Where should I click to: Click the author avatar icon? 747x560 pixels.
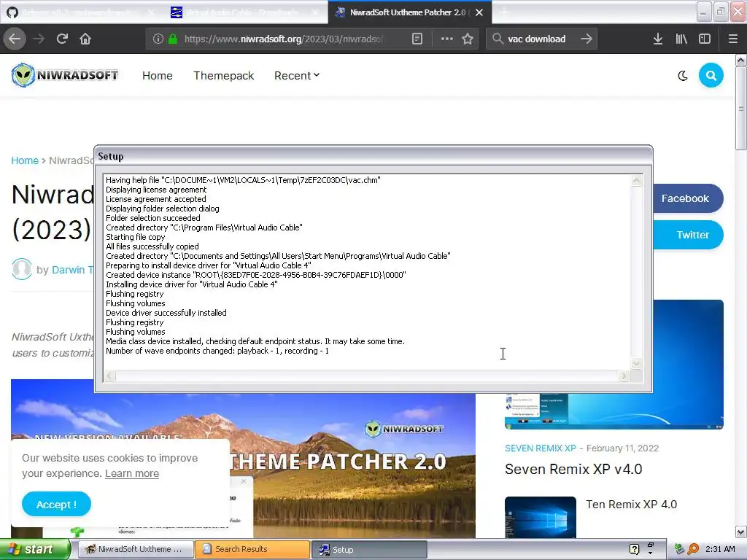(21, 269)
